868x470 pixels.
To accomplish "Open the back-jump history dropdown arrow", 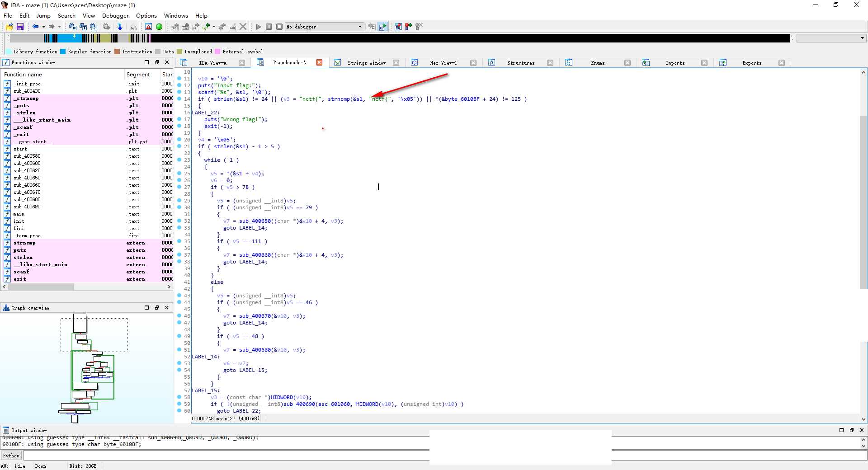I will (43, 27).
